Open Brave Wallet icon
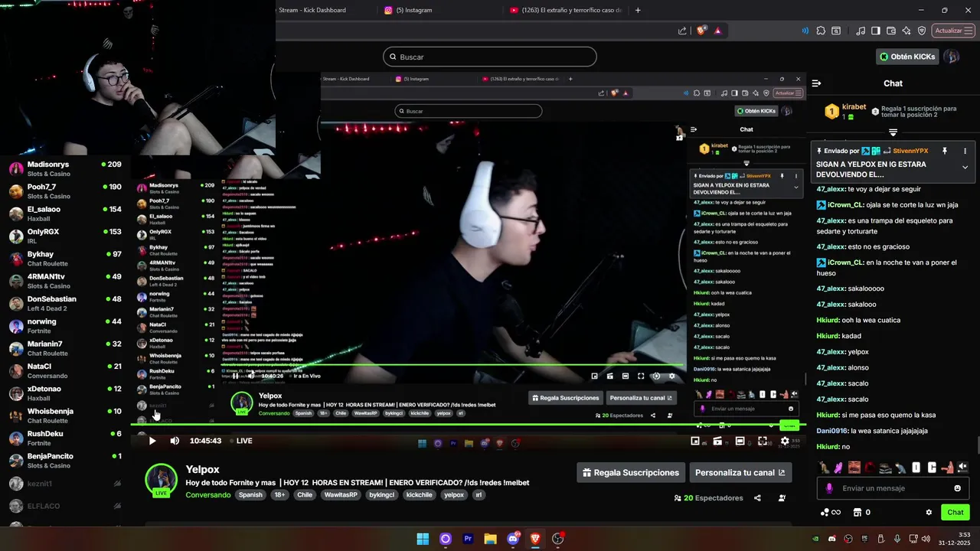980x551 pixels. point(891,31)
